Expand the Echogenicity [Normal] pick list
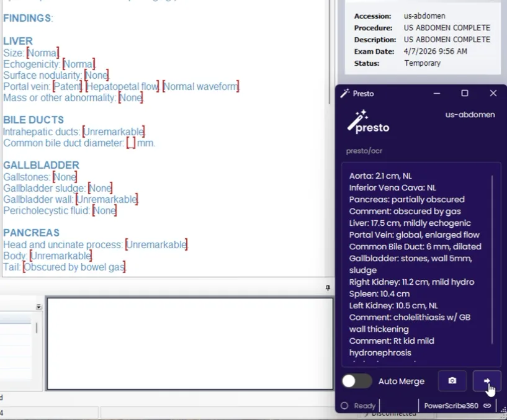The image size is (507, 420). [x=79, y=64]
